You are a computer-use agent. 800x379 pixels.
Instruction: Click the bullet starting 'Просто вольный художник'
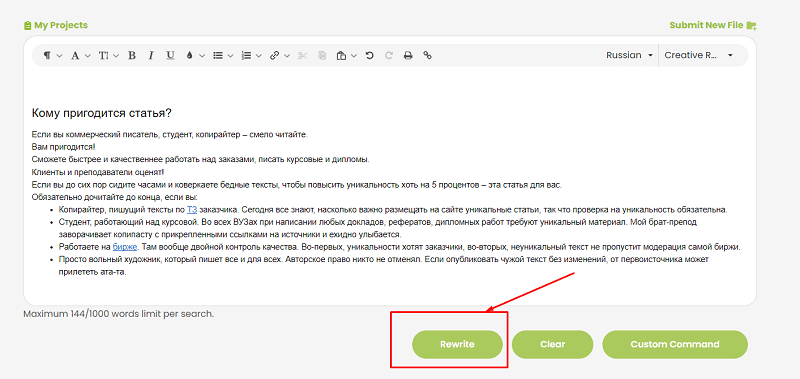click(384, 266)
